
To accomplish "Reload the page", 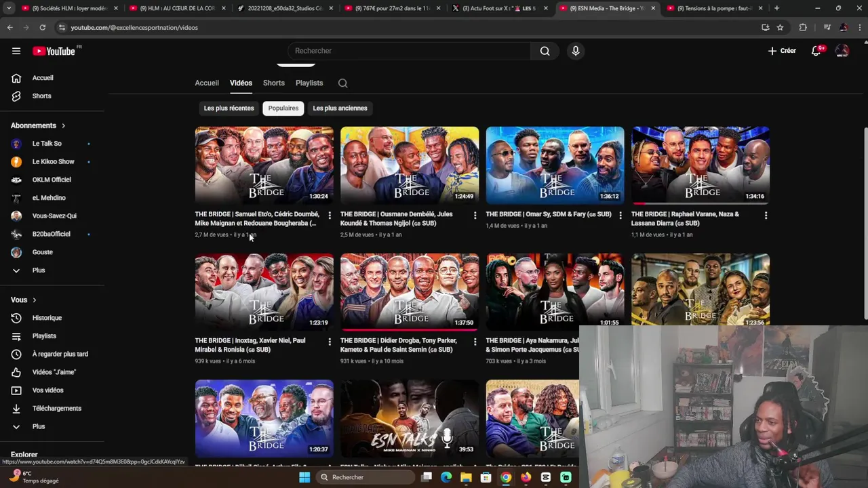I will [x=42, y=27].
